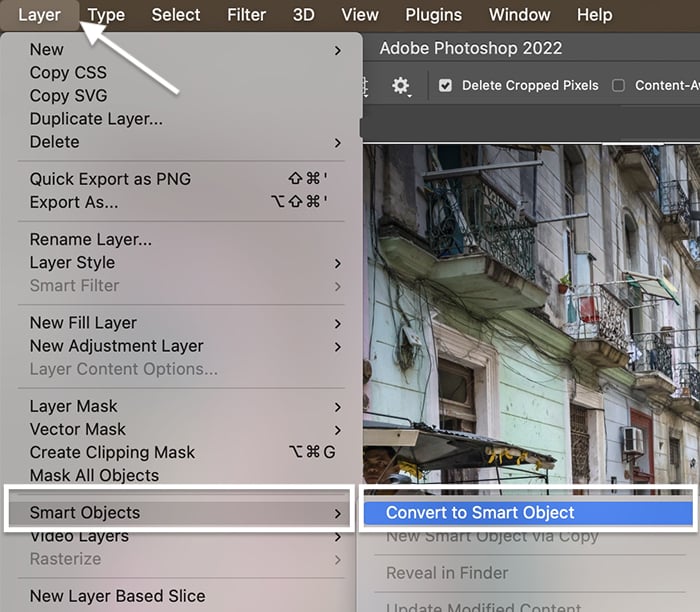Expand New Adjustment Layer submenu
Viewport: 700px width, 612px height.
click(x=181, y=346)
